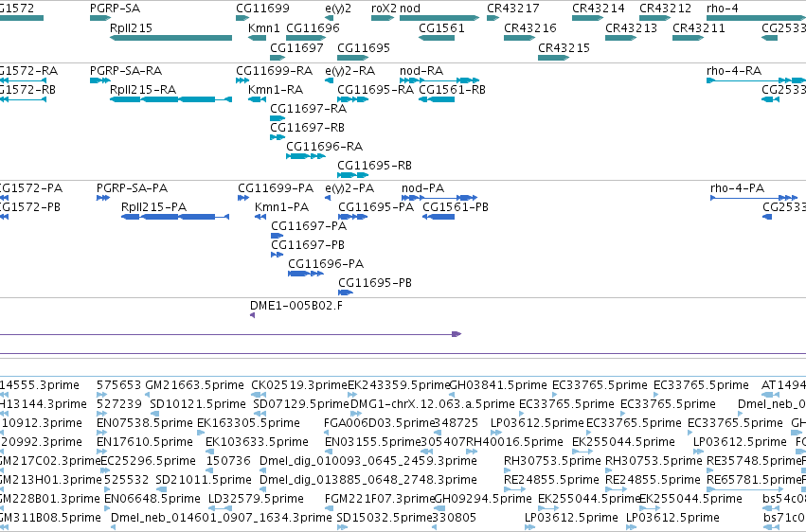Viewport: 806px width, 532px height.
Task: Click the roX2 gene label
Action: coord(384,9)
